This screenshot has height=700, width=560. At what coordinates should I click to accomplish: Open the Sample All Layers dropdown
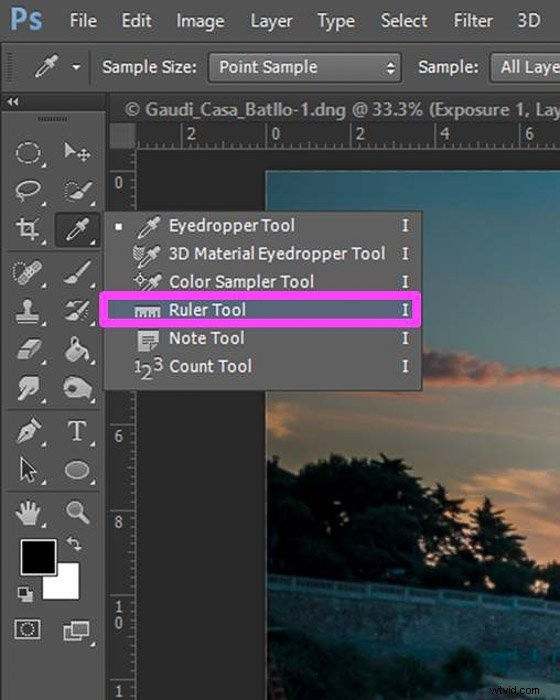(x=525, y=67)
